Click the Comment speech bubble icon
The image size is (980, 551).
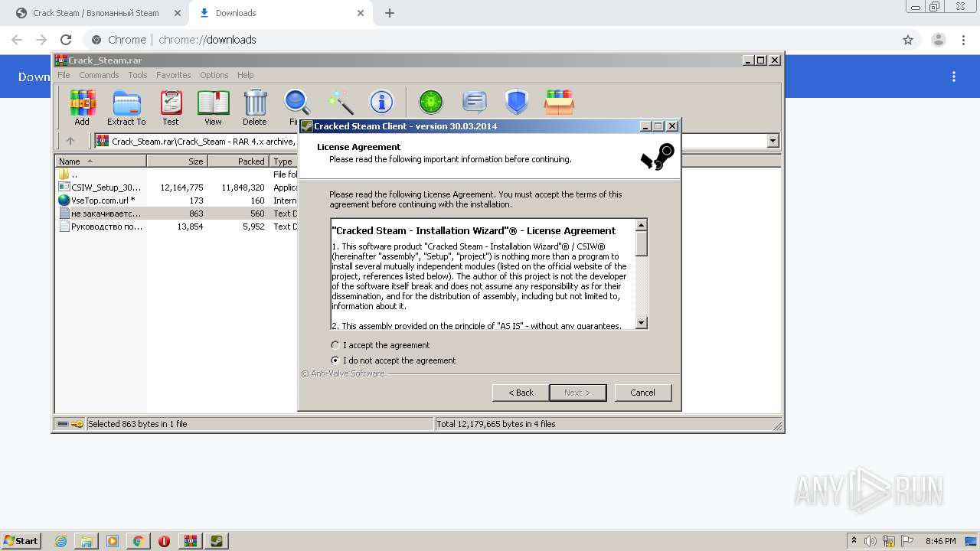point(475,102)
